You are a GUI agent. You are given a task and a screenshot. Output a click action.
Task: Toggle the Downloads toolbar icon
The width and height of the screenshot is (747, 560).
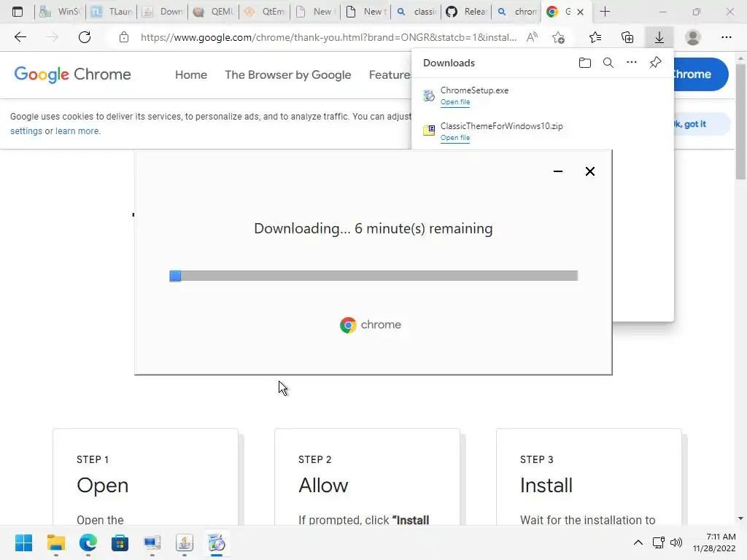[659, 37]
